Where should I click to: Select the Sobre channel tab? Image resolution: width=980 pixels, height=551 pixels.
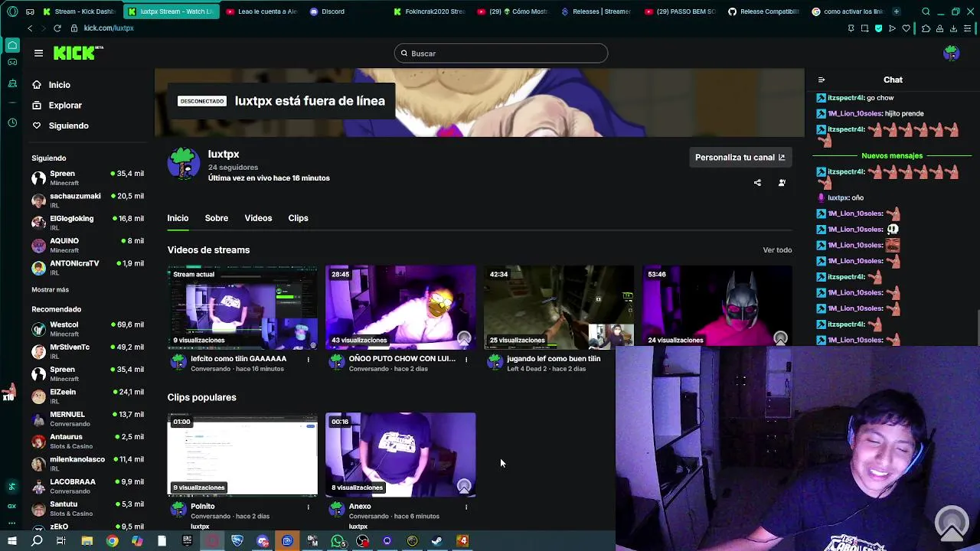coord(217,218)
